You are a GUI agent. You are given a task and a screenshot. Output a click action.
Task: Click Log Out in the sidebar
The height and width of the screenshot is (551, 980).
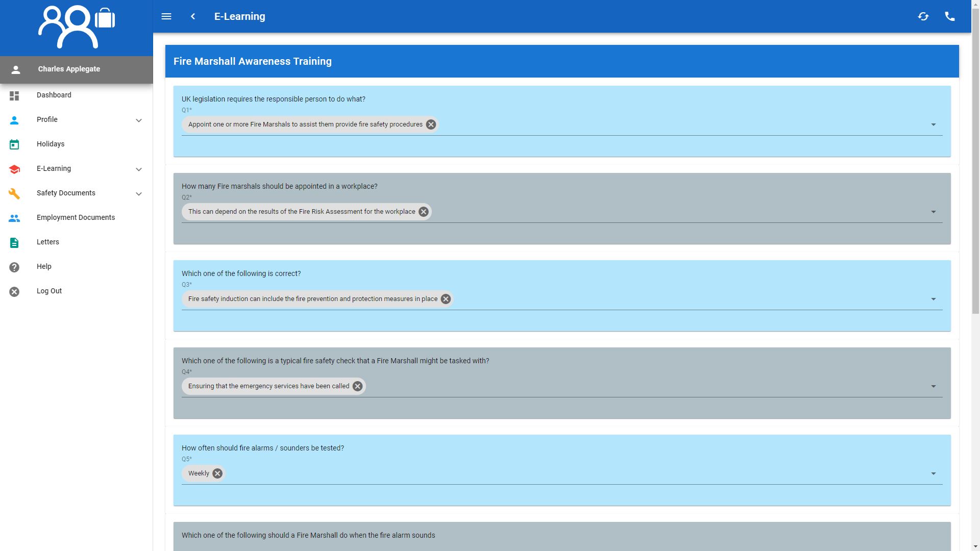(77, 291)
